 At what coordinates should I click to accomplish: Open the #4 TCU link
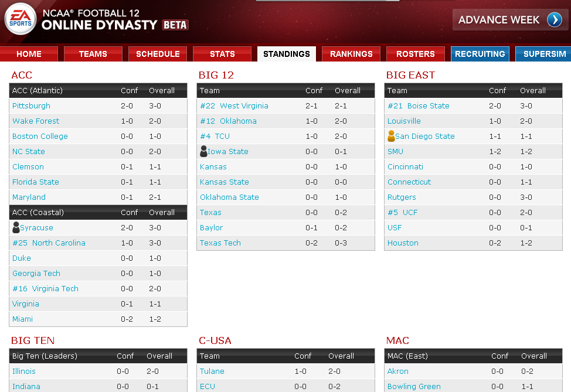point(215,137)
